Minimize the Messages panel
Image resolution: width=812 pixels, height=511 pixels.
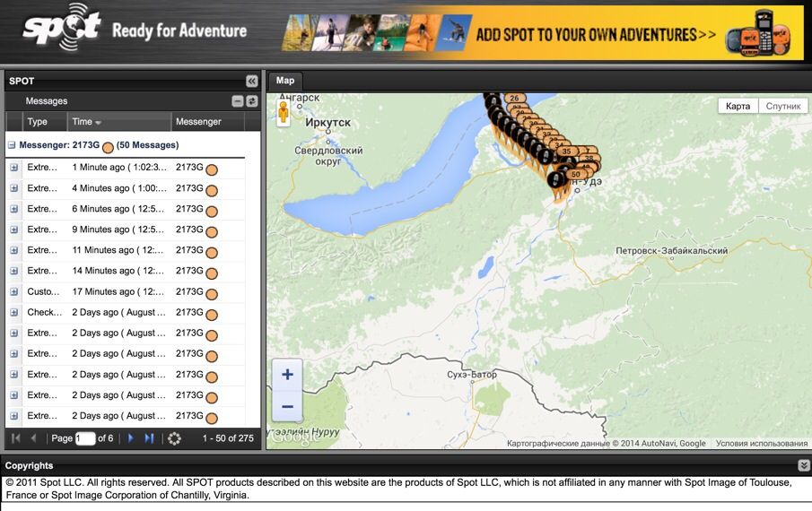pyautogui.click(x=238, y=101)
